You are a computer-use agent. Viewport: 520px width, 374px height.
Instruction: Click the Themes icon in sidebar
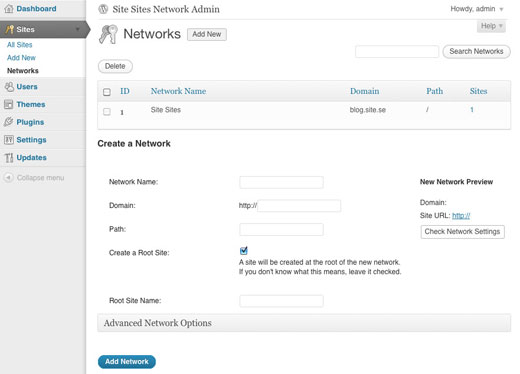9,104
